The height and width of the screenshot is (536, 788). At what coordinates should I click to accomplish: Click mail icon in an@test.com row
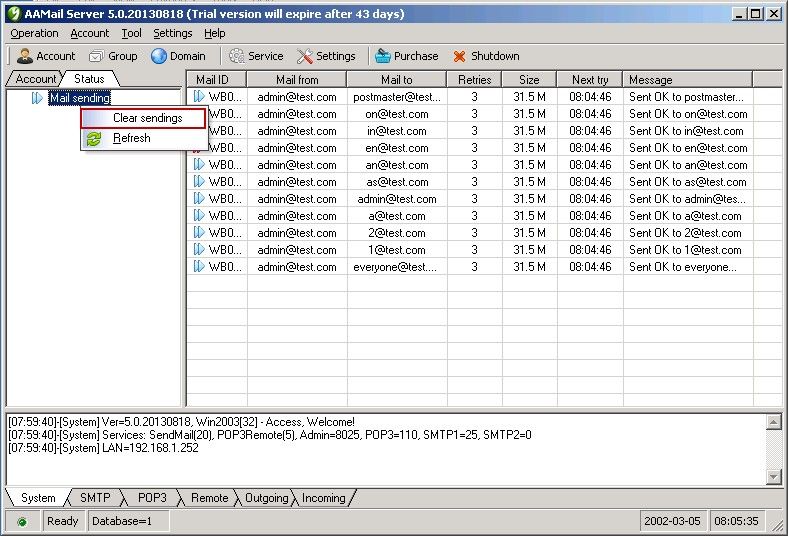click(199, 164)
